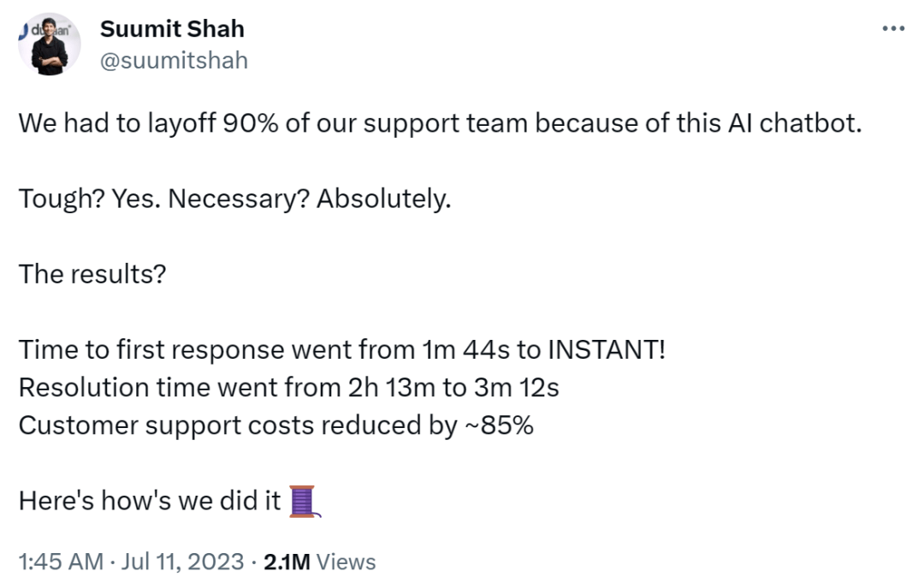Image resolution: width=924 pixels, height=583 pixels.
Task: Click 'The results?' text line
Action: tap(92, 274)
